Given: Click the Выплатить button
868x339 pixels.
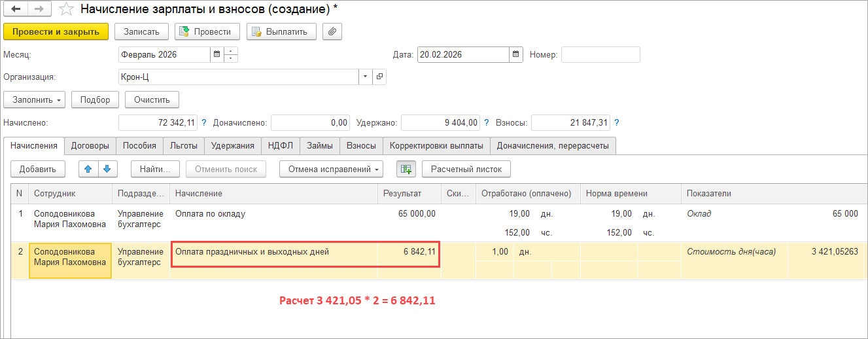Looking at the screenshot, I should (282, 31).
